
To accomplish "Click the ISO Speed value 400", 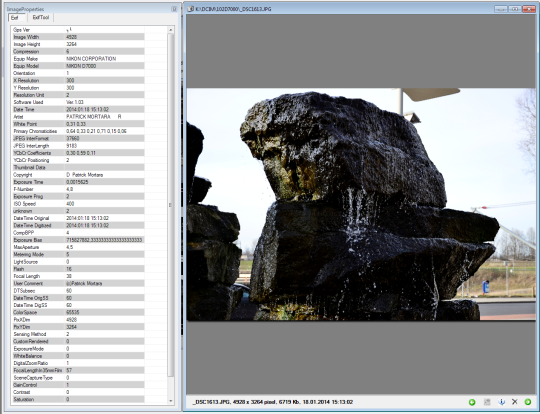I will coord(70,204).
